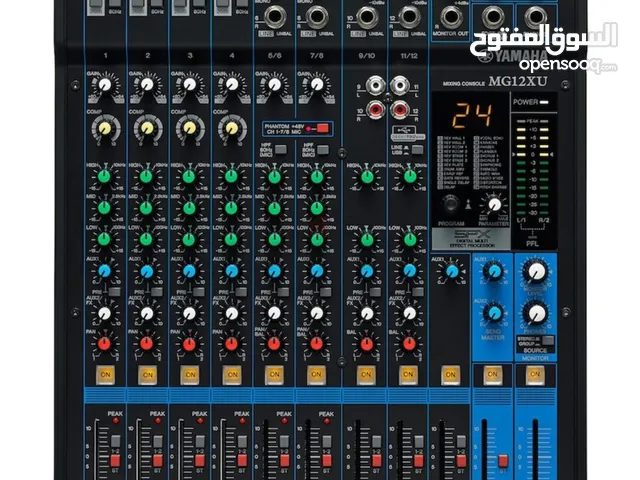Image resolution: width=640 pixels, height=480 pixels.
Task: Toggle the channel 5/6 red ST button
Action: click(284, 461)
